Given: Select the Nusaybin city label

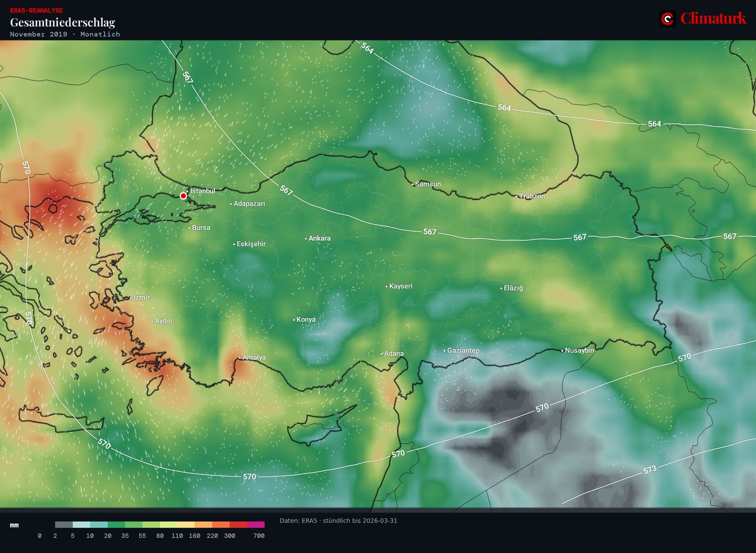Looking at the screenshot, I should tap(579, 350).
